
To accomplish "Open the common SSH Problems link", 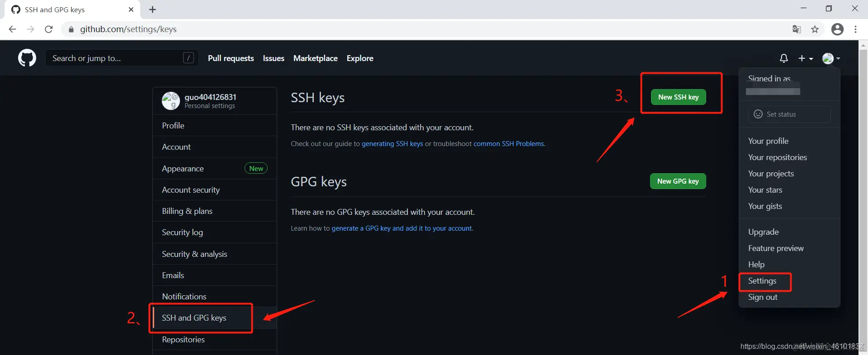I will pyautogui.click(x=509, y=144).
